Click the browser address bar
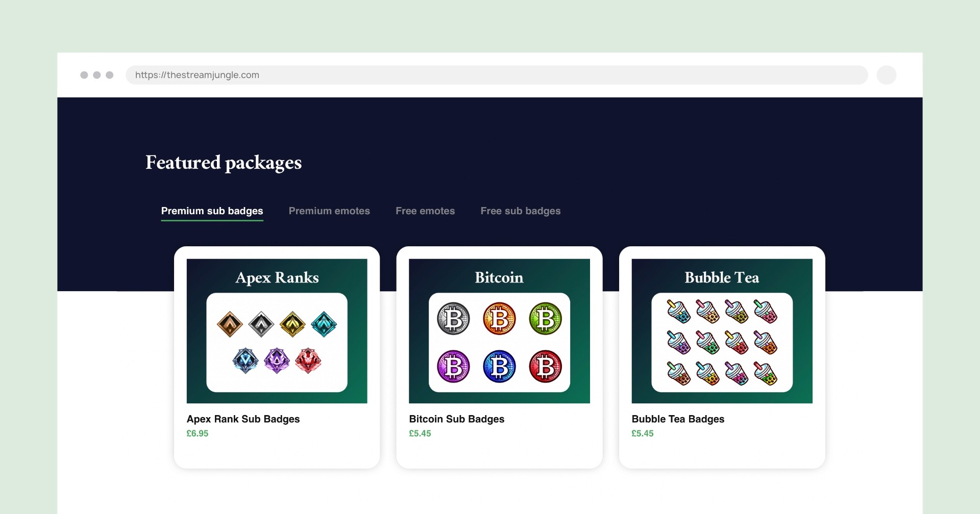980x514 pixels. 497,75
